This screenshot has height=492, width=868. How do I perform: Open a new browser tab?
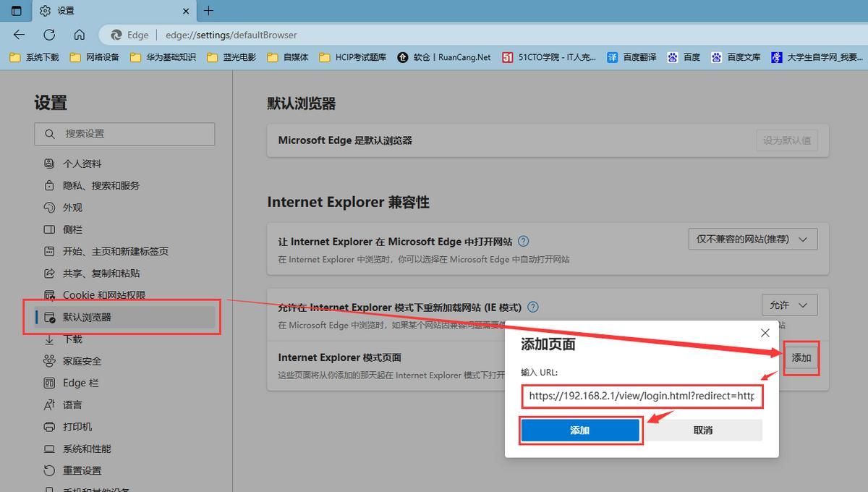click(208, 11)
